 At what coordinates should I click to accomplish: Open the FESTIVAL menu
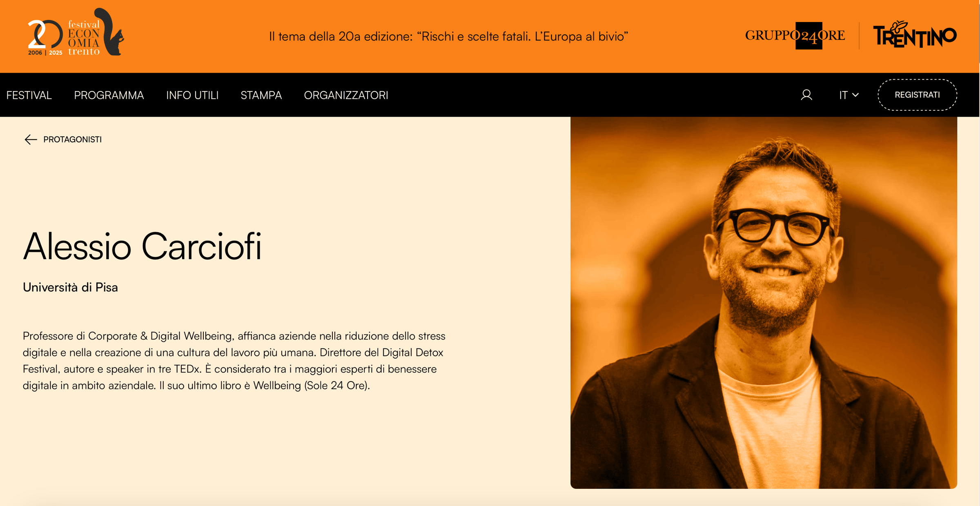pyautogui.click(x=29, y=95)
